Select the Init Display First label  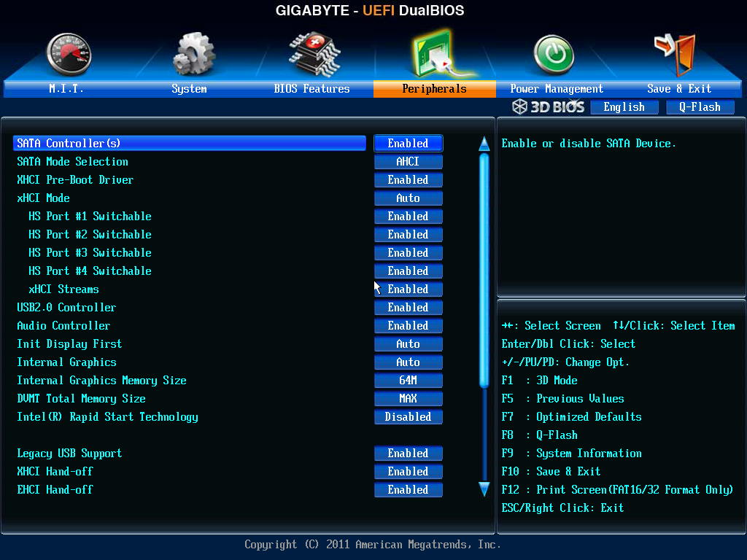coord(69,344)
